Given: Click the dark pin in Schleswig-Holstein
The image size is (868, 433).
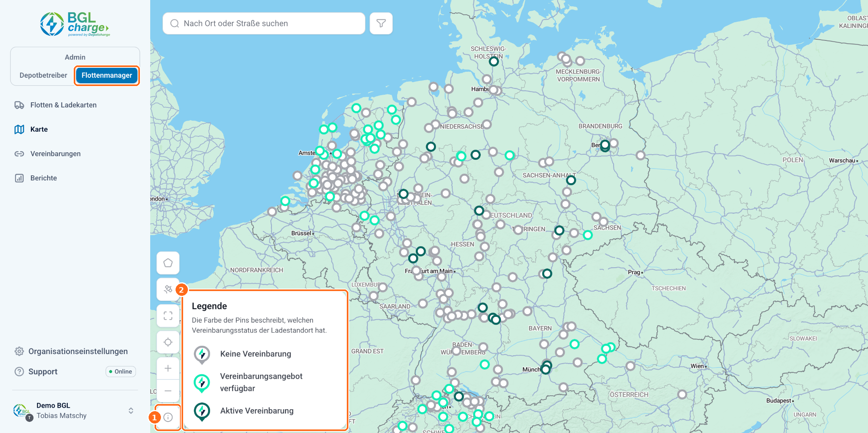Looking at the screenshot, I should point(493,61).
